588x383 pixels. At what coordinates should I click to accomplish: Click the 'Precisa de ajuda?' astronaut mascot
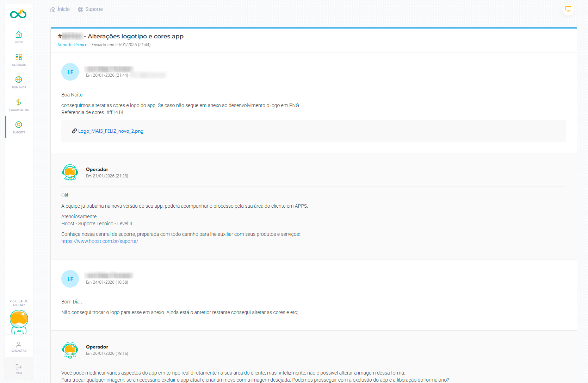point(19,321)
